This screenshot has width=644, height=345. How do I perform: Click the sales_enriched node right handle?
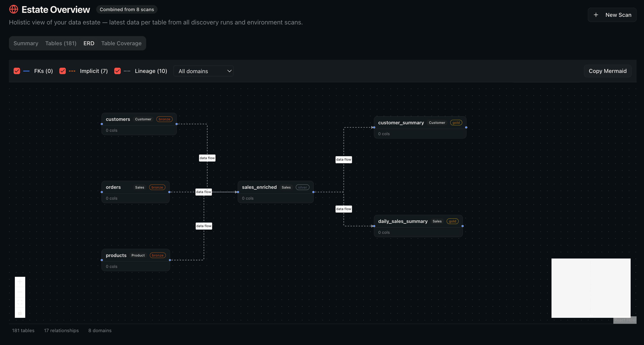tap(313, 192)
